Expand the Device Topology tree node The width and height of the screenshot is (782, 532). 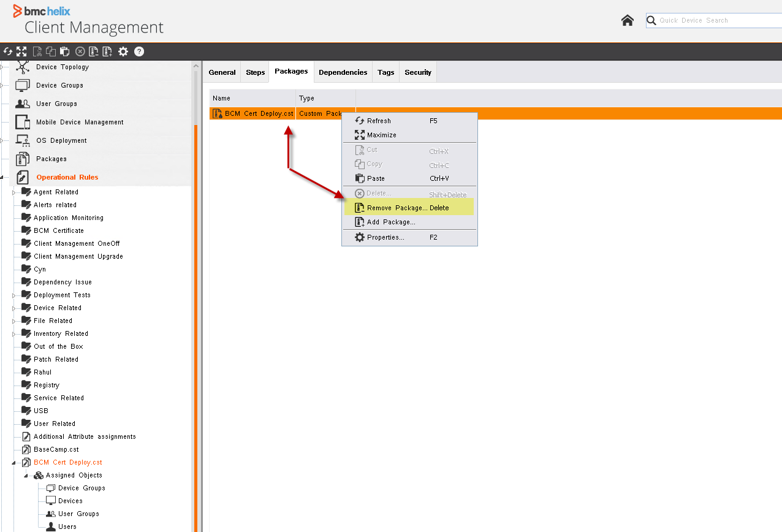coord(2,67)
